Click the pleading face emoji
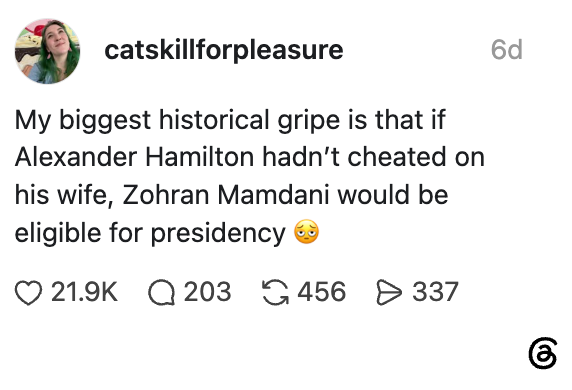This screenshot has height=390, width=572. (306, 232)
